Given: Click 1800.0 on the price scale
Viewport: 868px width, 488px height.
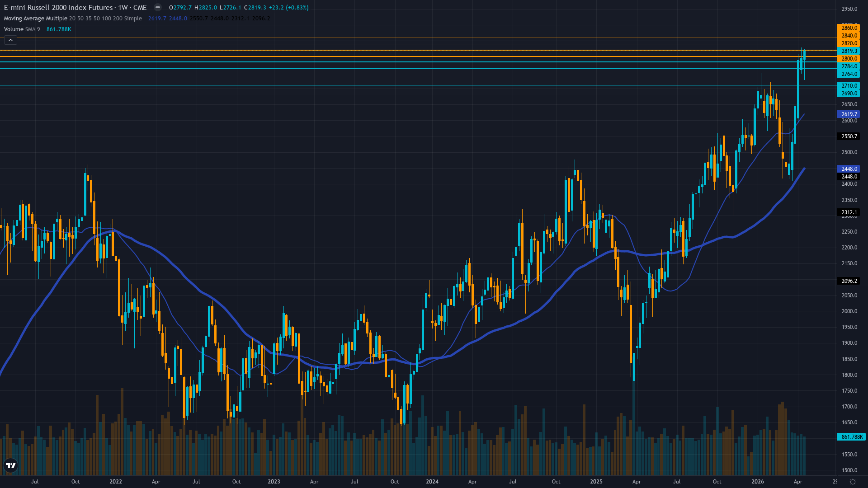Looking at the screenshot, I should pyautogui.click(x=849, y=375).
